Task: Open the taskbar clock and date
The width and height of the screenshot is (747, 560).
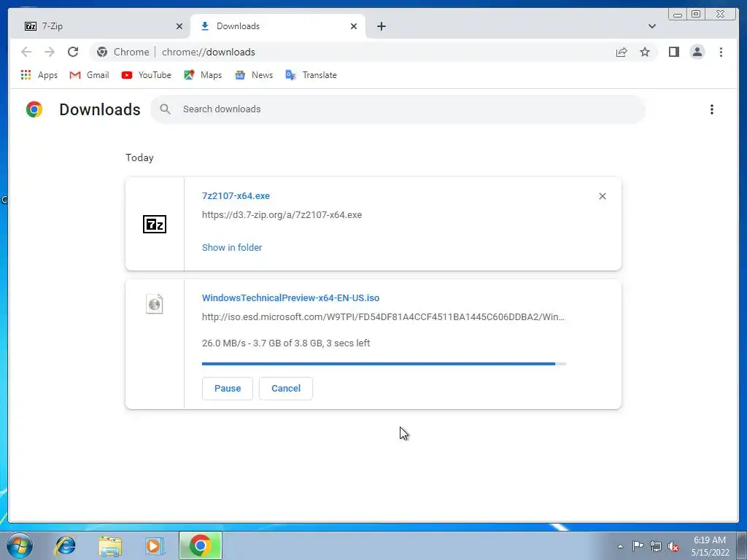Action: pos(710,546)
